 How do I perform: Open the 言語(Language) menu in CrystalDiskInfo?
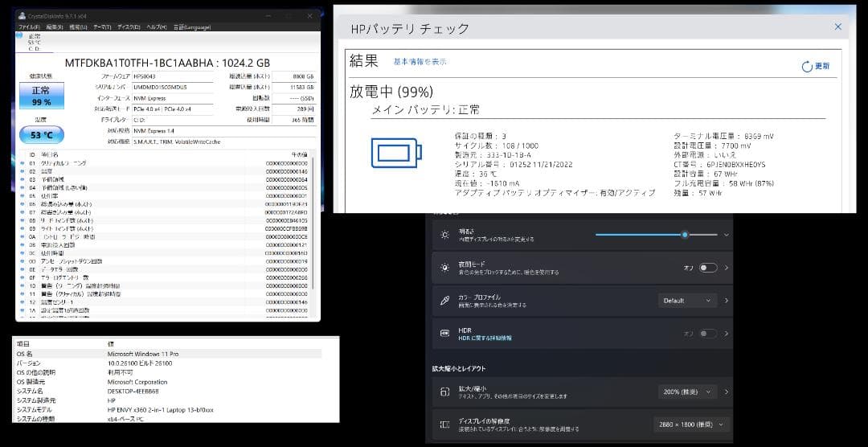pyautogui.click(x=191, y=27)
